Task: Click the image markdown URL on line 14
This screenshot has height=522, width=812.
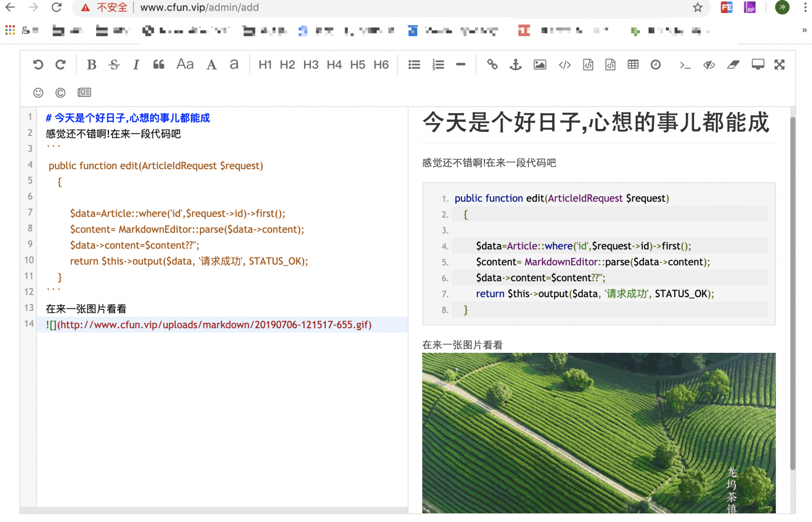Action: 209,325
